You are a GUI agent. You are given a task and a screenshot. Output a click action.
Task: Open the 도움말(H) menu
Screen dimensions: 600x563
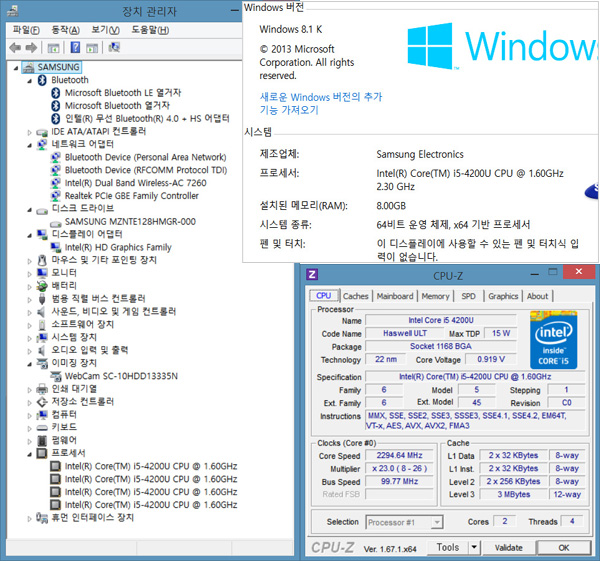coord(150,30)
